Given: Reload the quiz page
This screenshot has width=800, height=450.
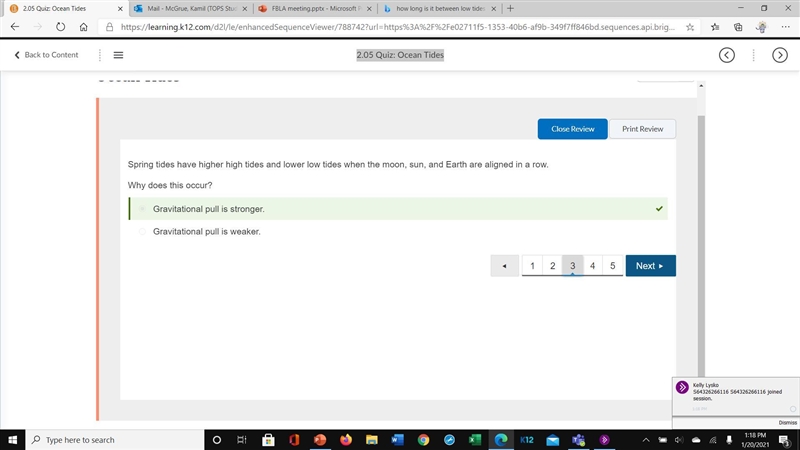Looking at the screenshot, I should pos(60,27).
